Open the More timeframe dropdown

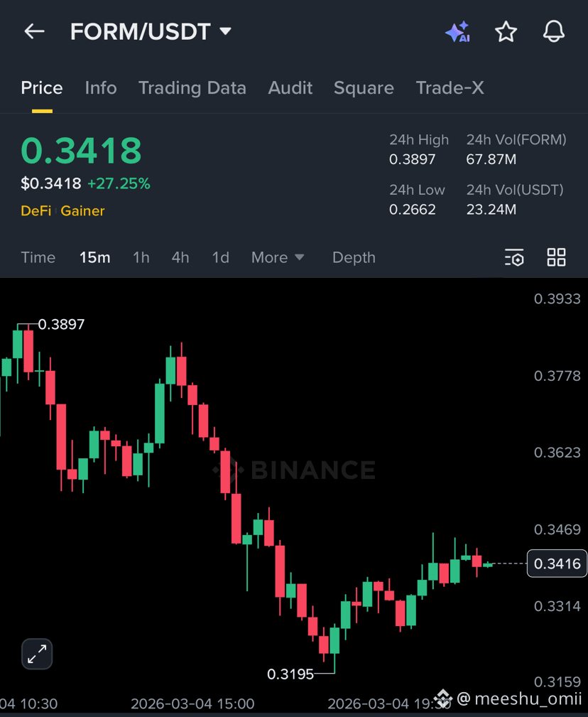tap(278, 257)
